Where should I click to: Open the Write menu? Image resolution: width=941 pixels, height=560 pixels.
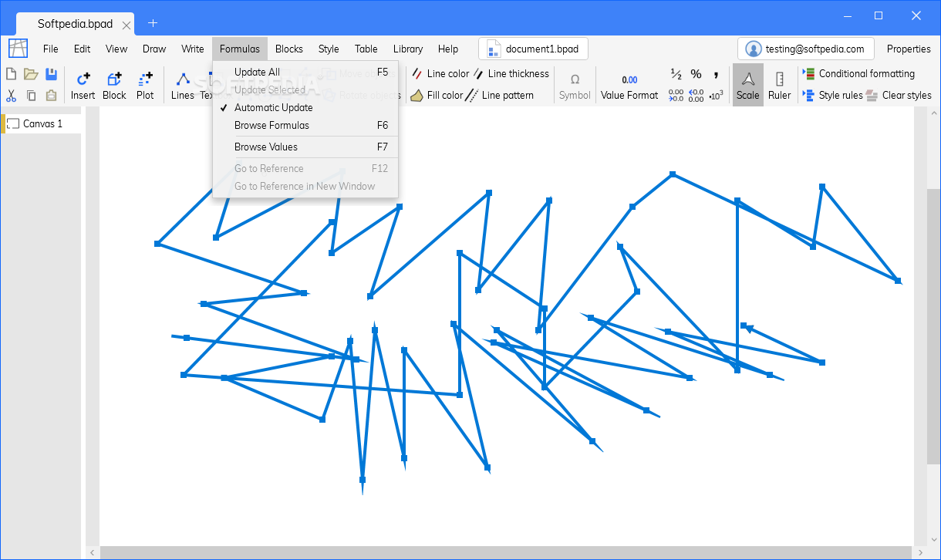[193, 49]
